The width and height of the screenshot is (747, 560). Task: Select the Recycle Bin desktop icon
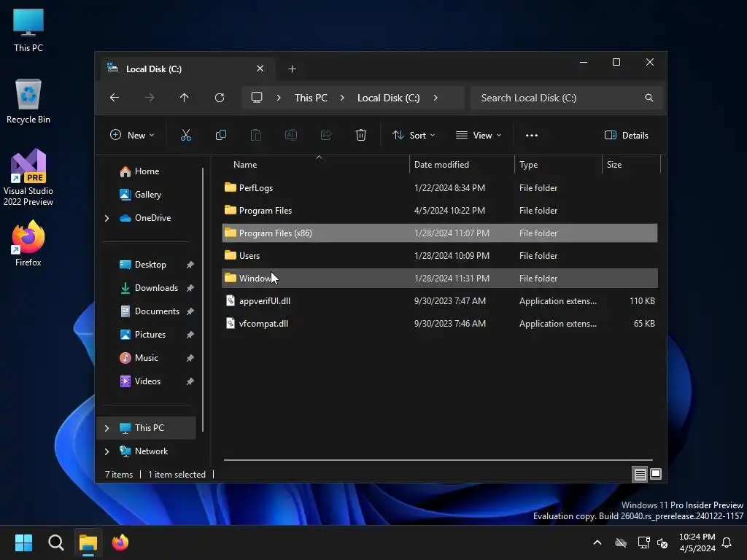tap(28, 101)
